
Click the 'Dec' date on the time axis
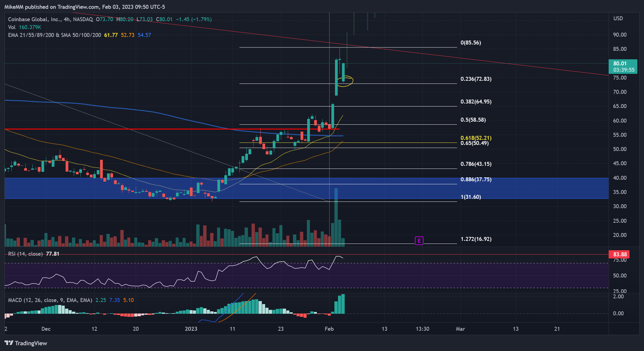pyautogui.click(x=46, y=329)
